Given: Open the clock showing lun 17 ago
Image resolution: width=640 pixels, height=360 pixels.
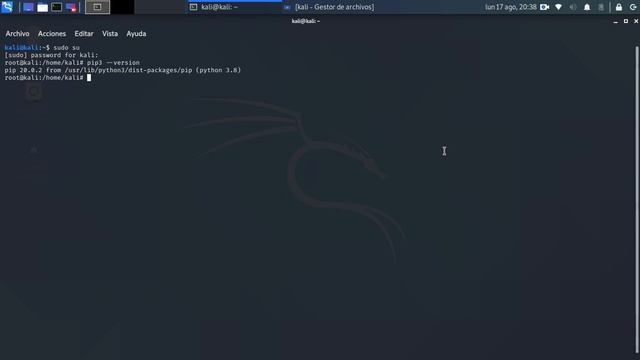Looking at the screenshot, I should [511, 7].
